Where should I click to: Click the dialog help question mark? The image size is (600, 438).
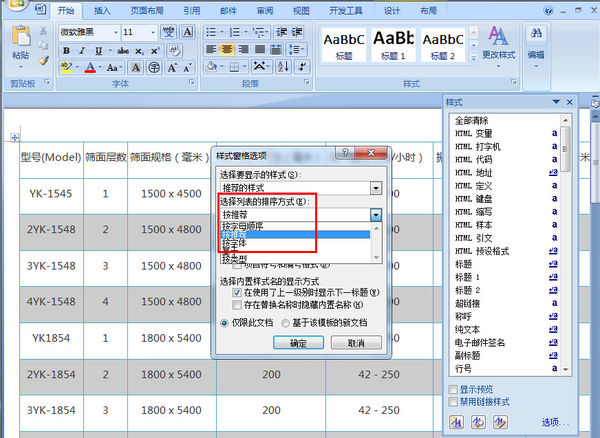345,153
